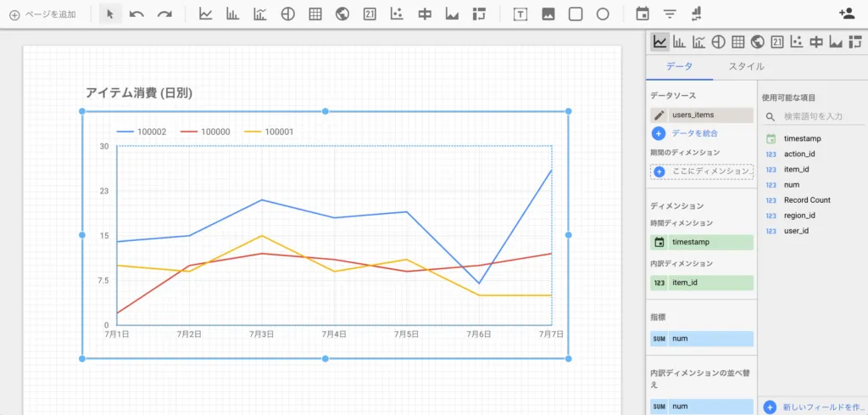Image resolution: width=868 pixels, height=415 pixels.
Task: Switch chart type to bar in side panel
Action: [679, 42]
